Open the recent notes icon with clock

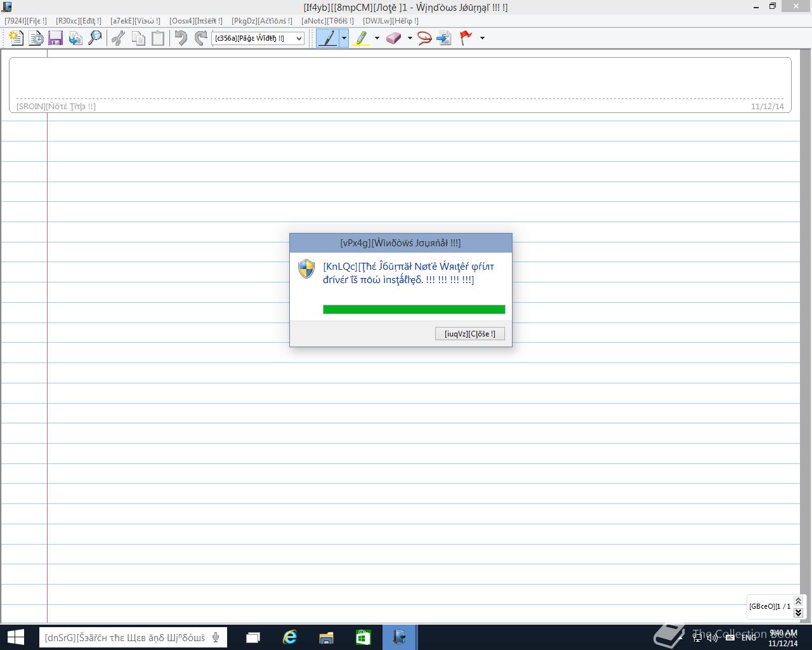(x=36, y=38)
